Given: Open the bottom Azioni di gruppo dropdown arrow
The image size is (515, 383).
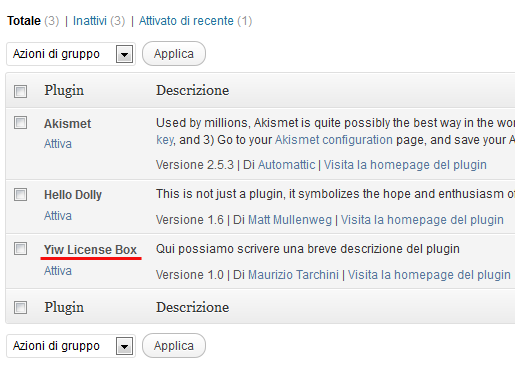Looking at the screenshot, I should [124, 346].
